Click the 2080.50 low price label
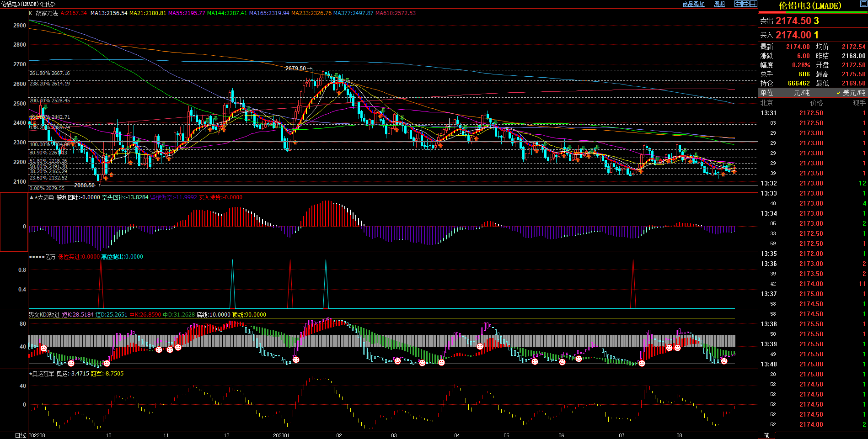The width and height of the screenshot is (868, 439). pyautogui.click(x=84, y=185)
